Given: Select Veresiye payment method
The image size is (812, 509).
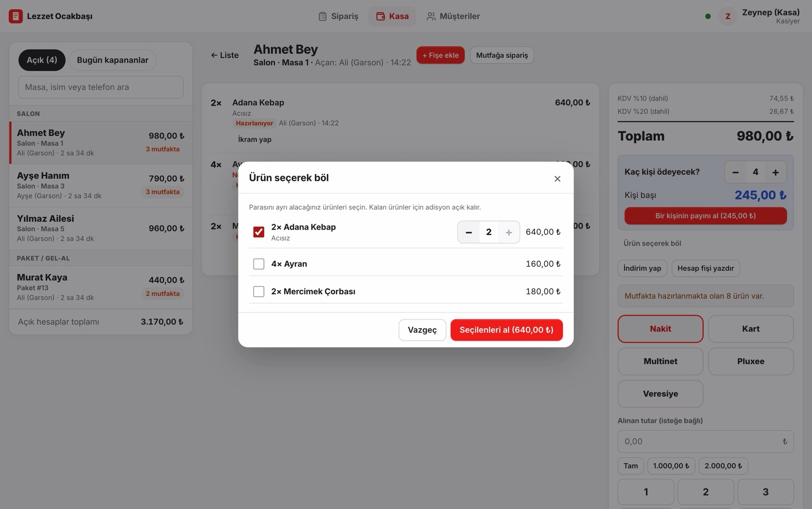Looking at the screenshot, I should 660,394.
